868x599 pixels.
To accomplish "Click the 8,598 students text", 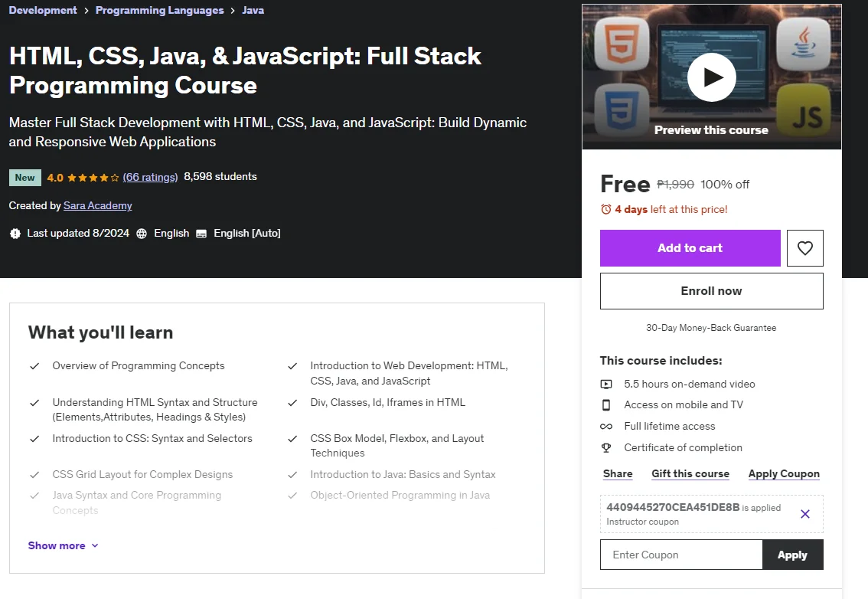I will pos(220,177).
